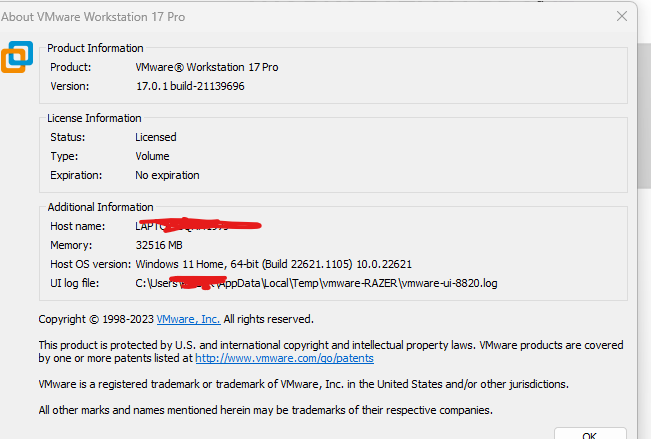
Task: Click the VMware® Workstation 17 Pro product value
Action: pos(207,67)
